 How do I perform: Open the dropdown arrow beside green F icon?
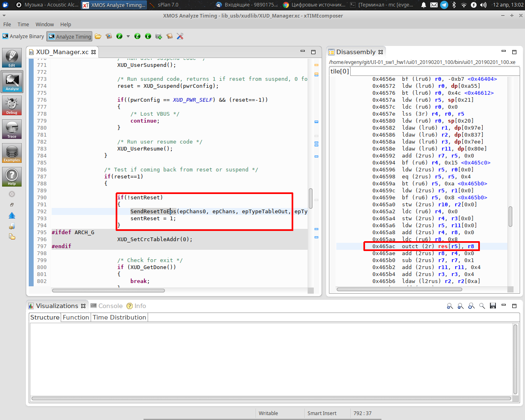point(128,37)
